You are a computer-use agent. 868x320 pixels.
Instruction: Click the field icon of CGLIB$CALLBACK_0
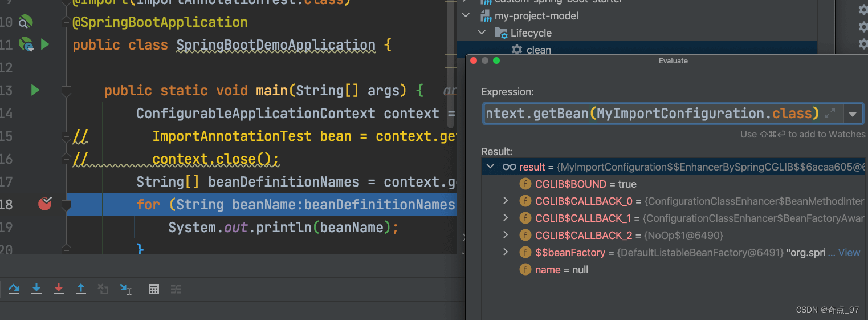[525, 201]
